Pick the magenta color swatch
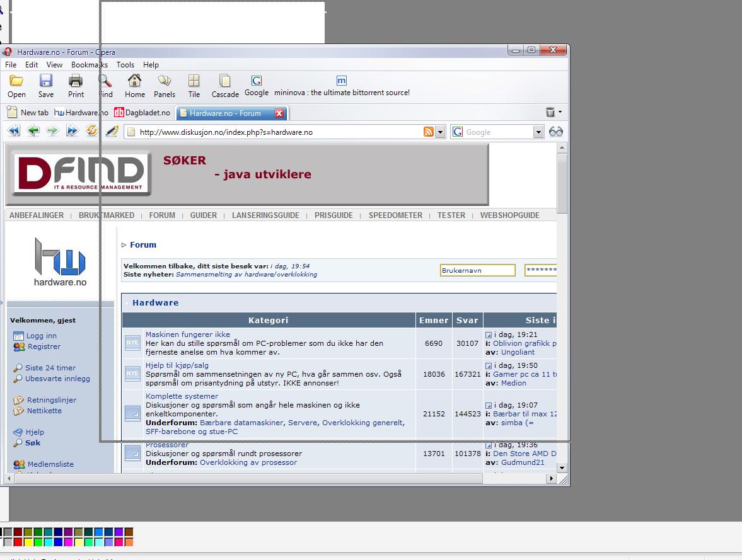 pyautogui.click(x=69, y=542)
